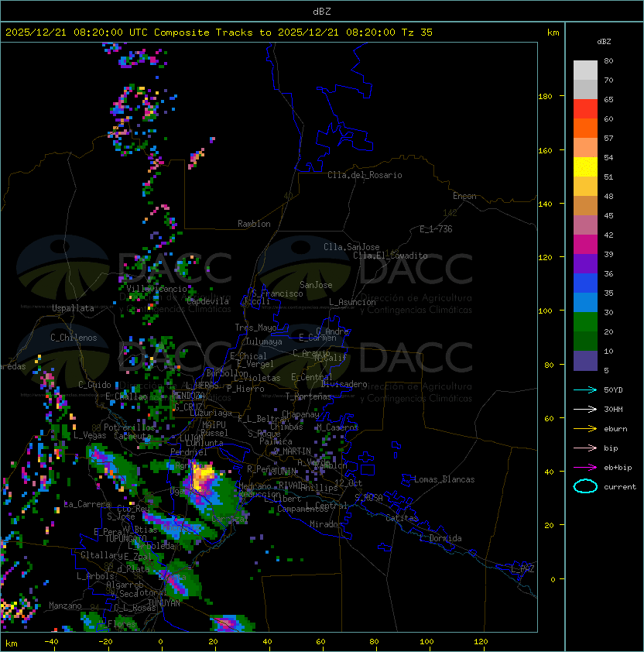
Task: Click the Capdevila map label
Action: click(x=207, y=301)
